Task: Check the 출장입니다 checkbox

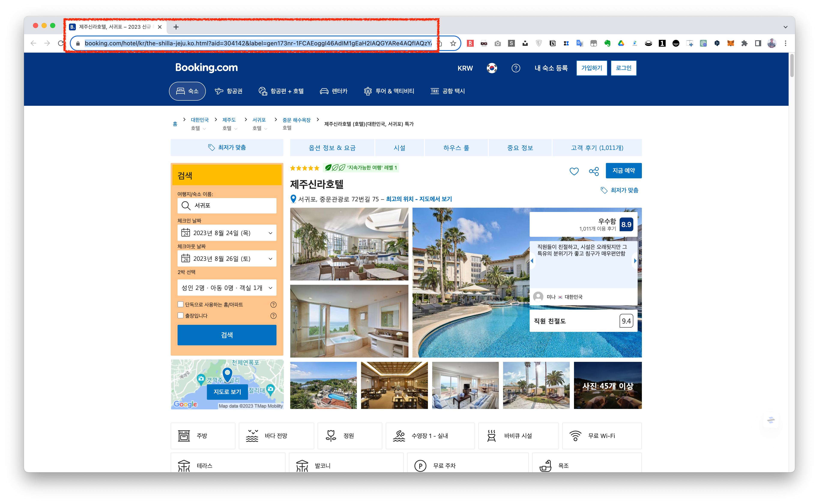Action: click(181, 315)
